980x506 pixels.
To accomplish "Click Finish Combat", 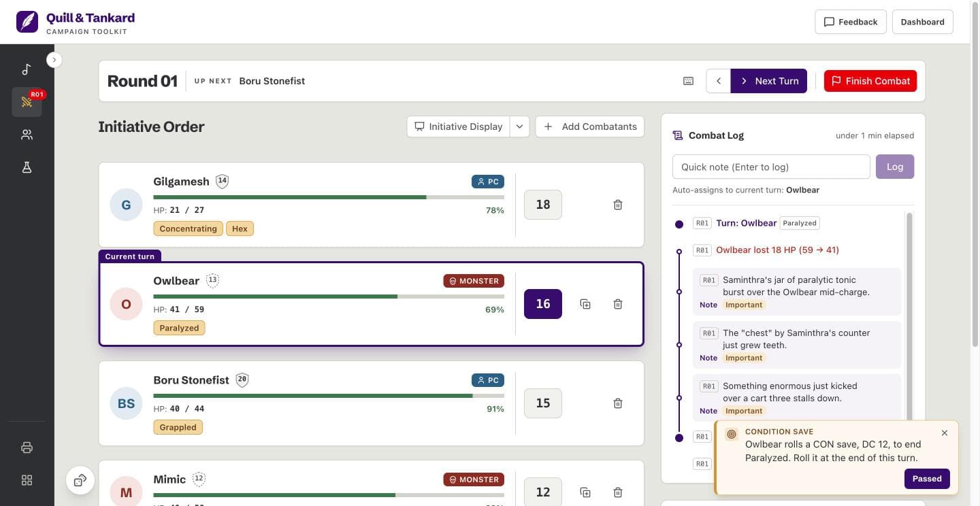I will coord(870,81).
